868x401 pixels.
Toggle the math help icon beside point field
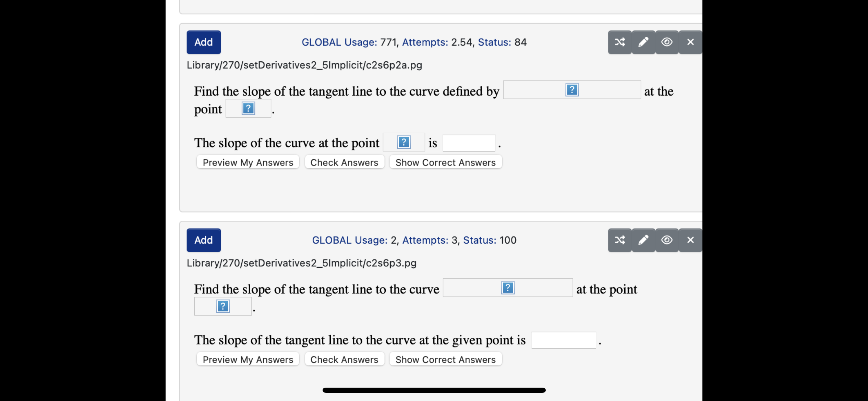[248, 108]
